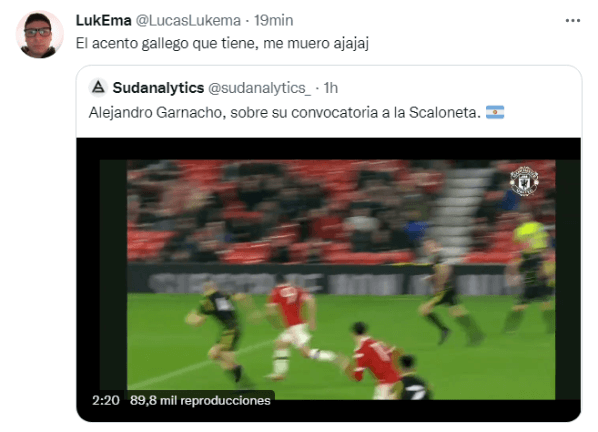Click the 89,8 mil reproducciones counter

(200, 400)
